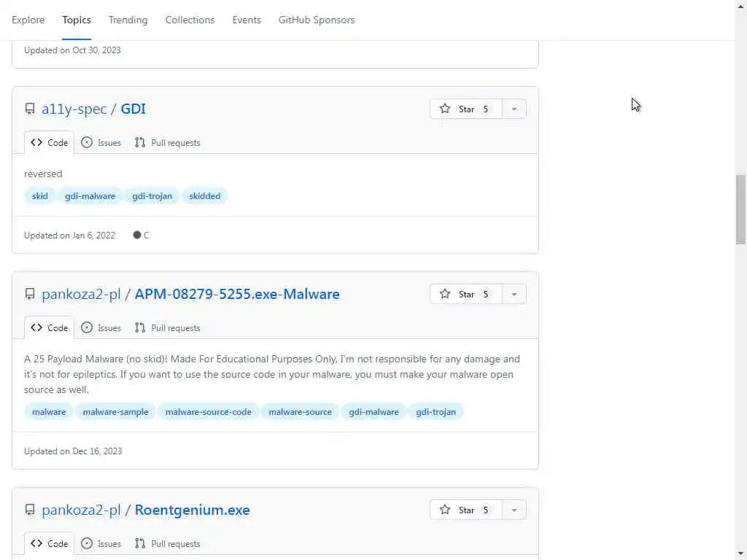
Task: Select the Code tab of GDI repository
Action: pos(49,143)
